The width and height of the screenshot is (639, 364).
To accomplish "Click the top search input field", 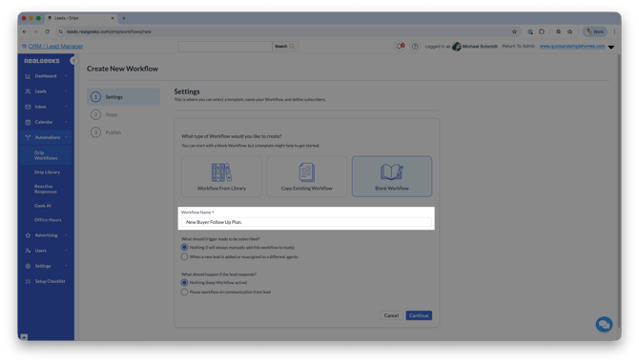I will [224, 47].
